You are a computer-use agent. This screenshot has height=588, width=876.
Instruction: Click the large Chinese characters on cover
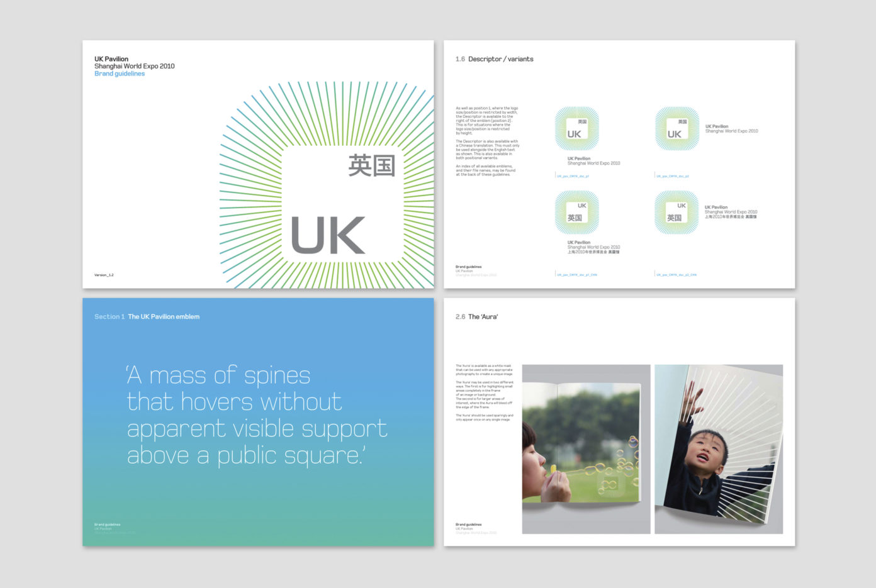point(372,165)
